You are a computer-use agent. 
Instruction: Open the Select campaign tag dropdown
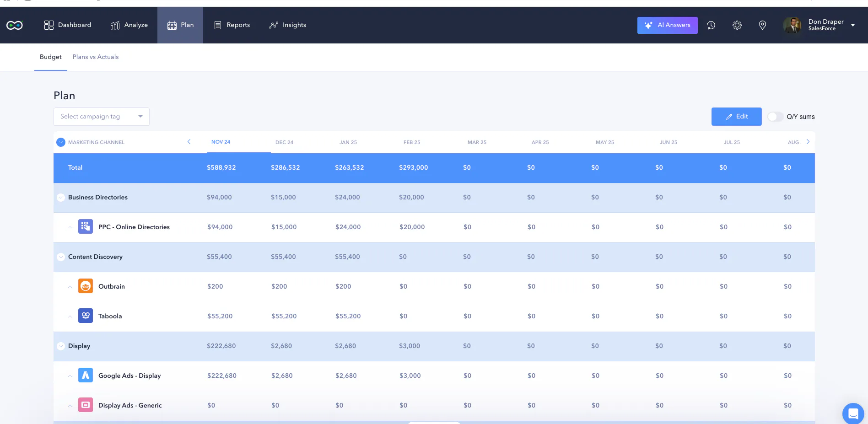102,117
